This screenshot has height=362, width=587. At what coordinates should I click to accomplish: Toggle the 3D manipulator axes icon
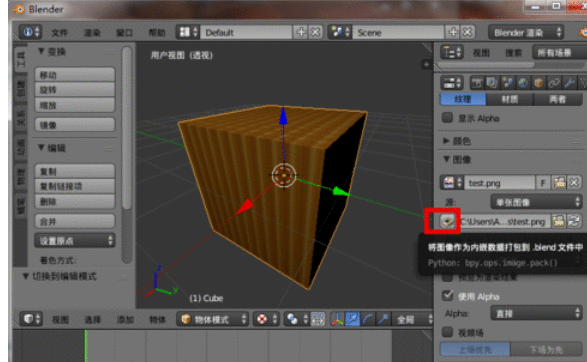click(337, 319)
